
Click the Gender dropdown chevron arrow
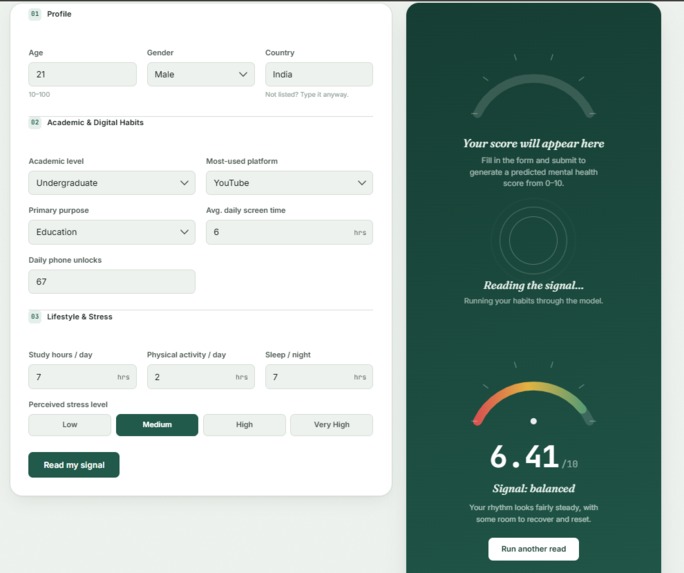(x=243, y=75)
